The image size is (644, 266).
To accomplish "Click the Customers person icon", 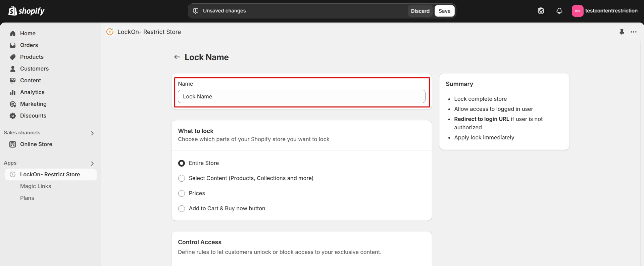I will click(13, 69).
